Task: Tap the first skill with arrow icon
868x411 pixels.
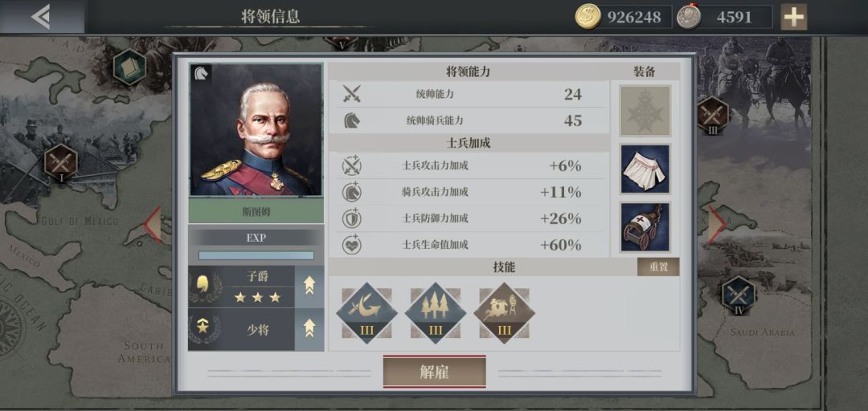Action: click(x=366, y=313)
